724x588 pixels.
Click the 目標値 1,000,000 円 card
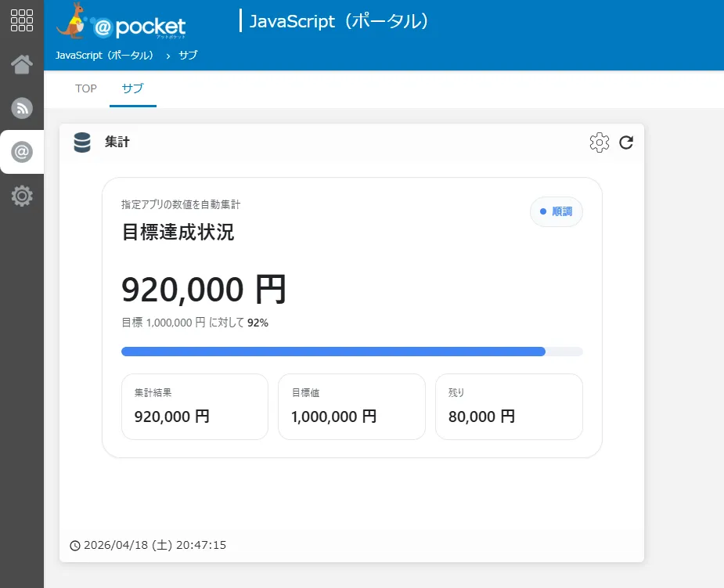point(352,406)
